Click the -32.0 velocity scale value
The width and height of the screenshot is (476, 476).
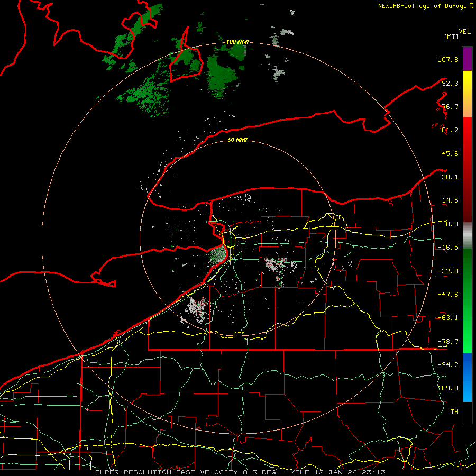pos(448,271)
